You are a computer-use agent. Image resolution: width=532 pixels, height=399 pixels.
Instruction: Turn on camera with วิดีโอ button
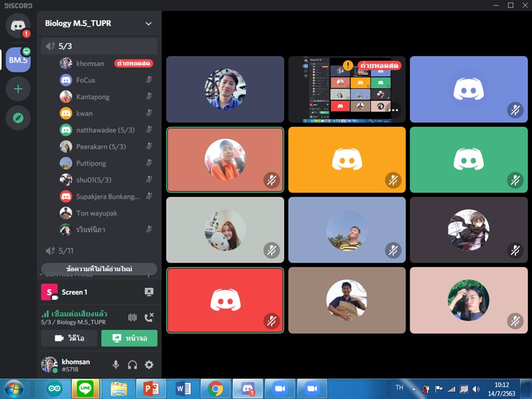pyautogui.click(x=69, y=338)
